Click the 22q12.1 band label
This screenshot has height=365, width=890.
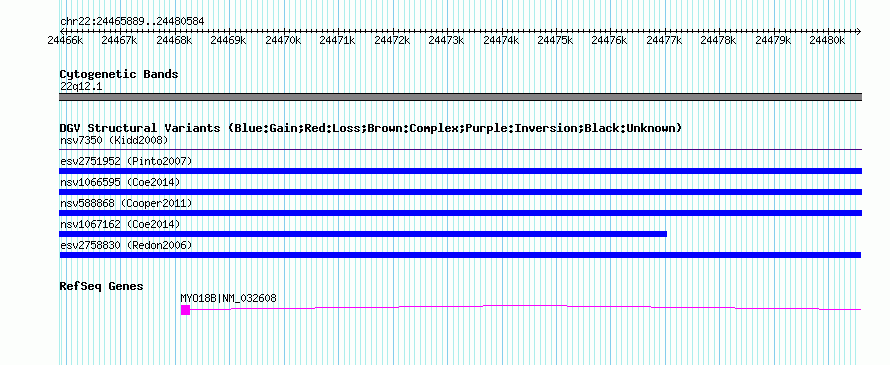click(81, 87)
